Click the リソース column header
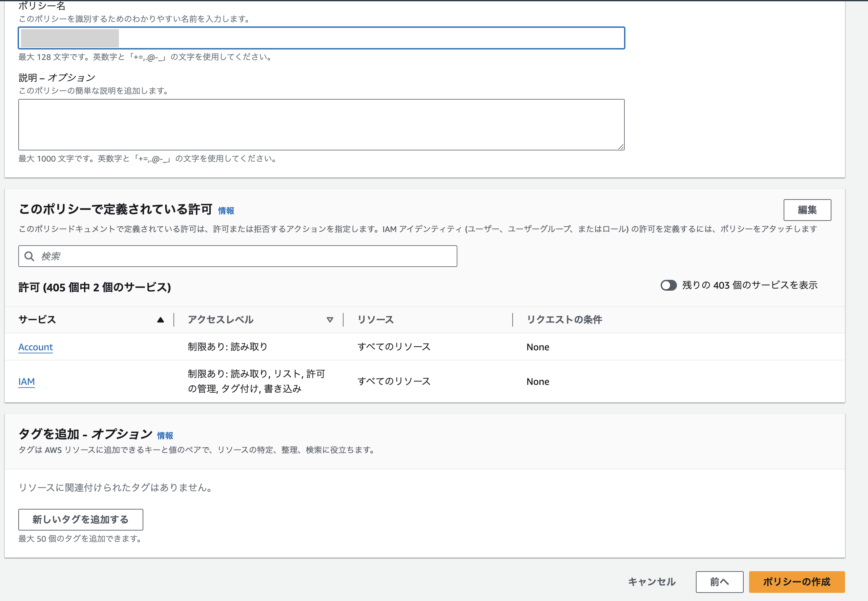 (375, 320)
